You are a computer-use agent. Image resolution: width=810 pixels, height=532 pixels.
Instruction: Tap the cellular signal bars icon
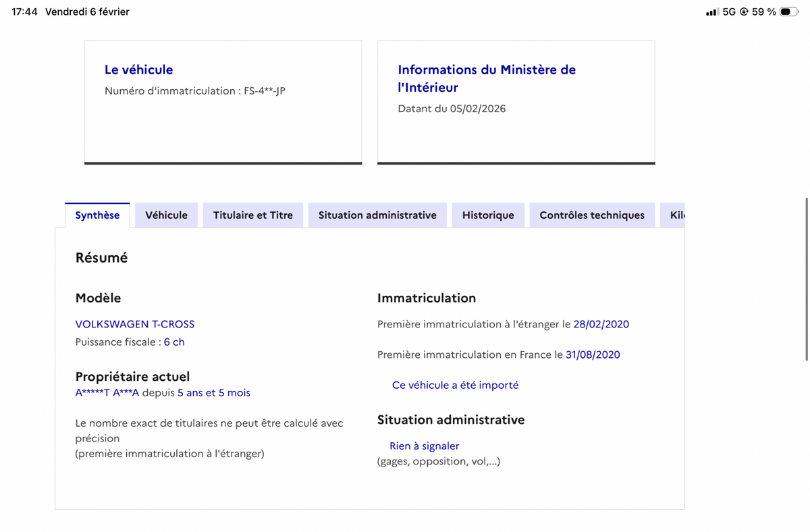pos(712,11)
